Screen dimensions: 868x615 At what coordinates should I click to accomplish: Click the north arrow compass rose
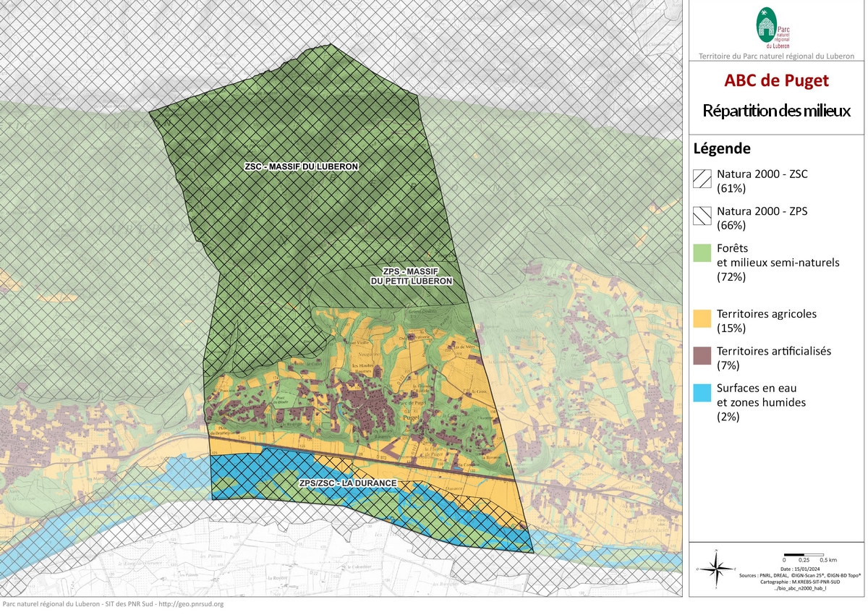pos(715,569)
